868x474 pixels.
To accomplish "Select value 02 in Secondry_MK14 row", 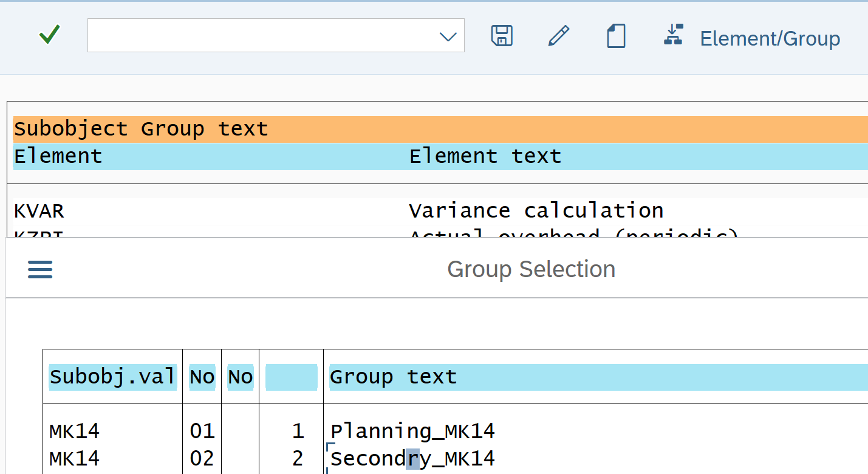I will pos(202,458).
